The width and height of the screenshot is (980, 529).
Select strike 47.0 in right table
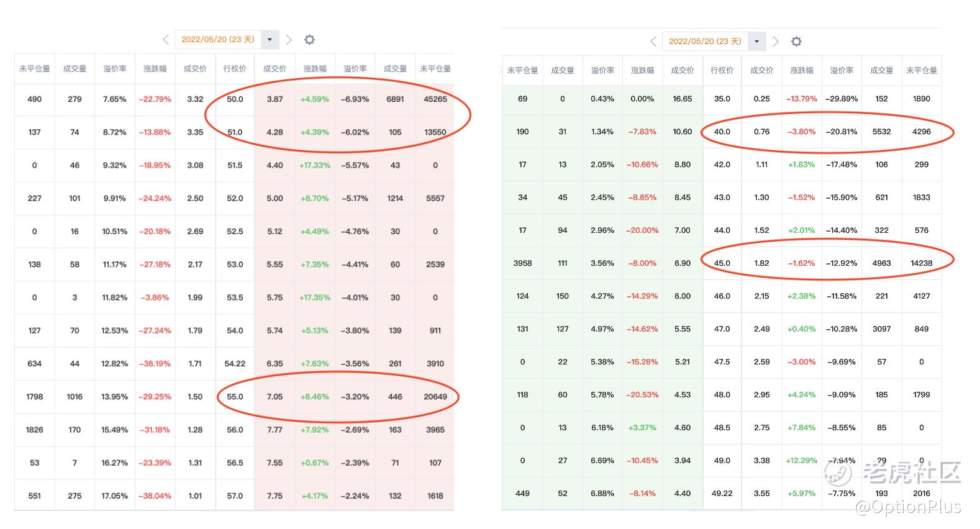(722, 329)
